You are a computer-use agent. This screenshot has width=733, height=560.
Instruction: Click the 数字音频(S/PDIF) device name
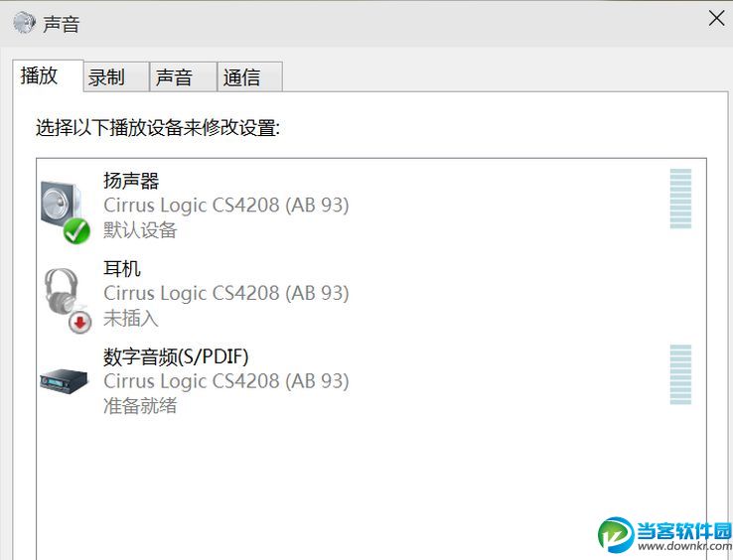click(176, 357)
